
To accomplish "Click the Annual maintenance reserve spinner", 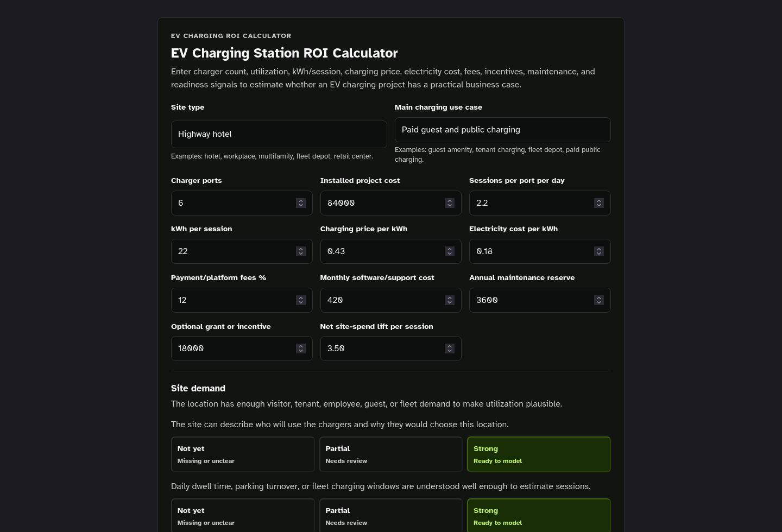I will pyautogui.click(x=599, y=300).
